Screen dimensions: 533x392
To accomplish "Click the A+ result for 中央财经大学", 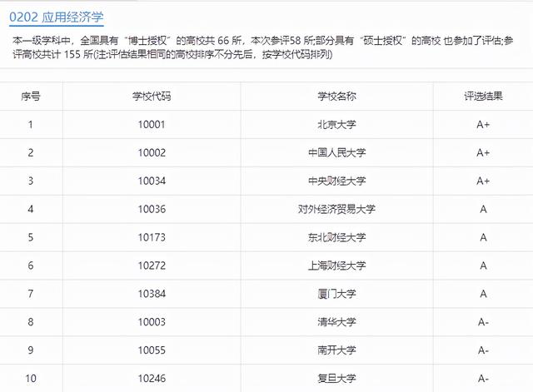I will [483, 181].
